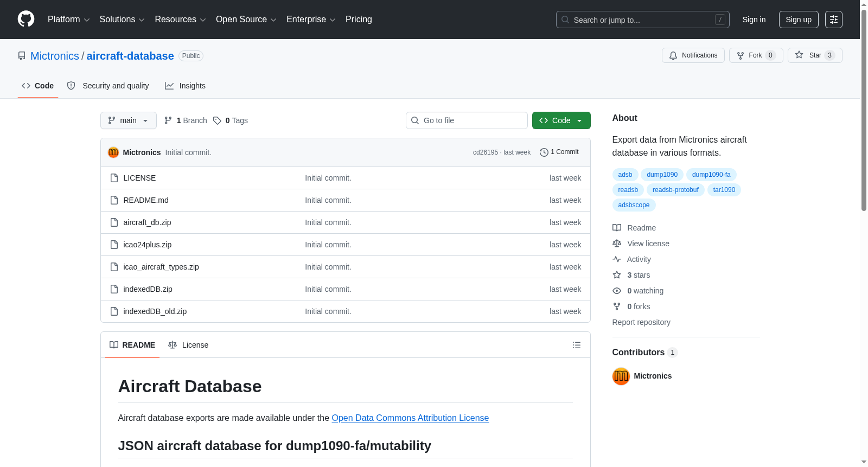Viewport: 868px width, 467px height.
Task: Click the file icon beside README.md
Action: (x=114, y=200)
